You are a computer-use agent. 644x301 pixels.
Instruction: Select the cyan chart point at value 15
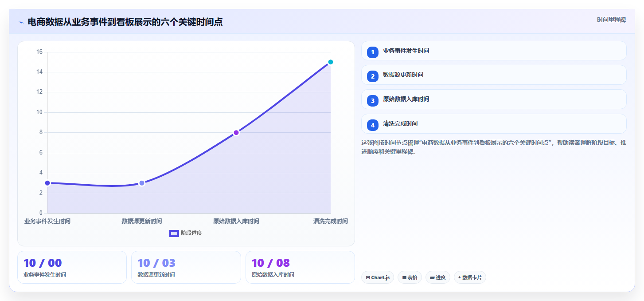(x=331, y=62)
